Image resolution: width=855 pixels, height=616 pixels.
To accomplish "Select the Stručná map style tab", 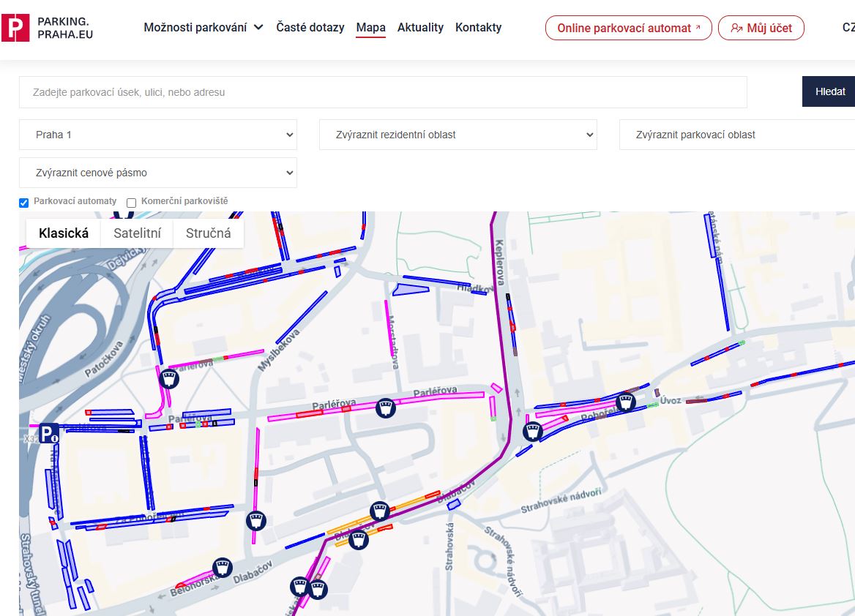I will (x=208, y=233).
